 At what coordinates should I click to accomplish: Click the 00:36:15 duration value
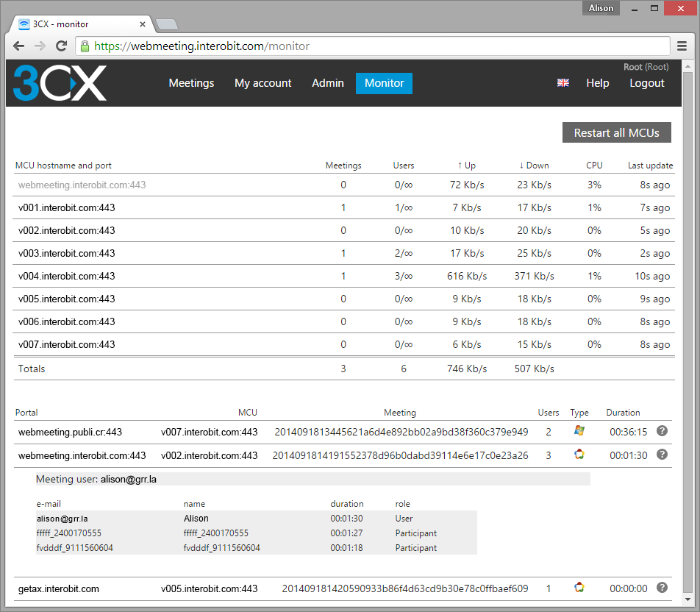pyautogui.click(x=628, y=432)
